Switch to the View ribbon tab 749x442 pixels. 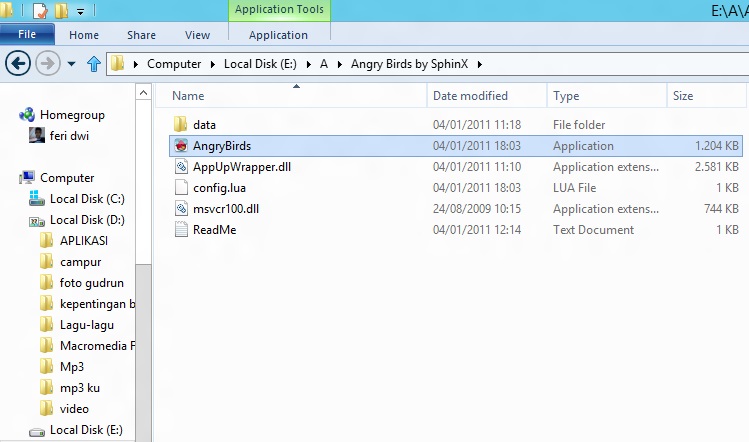pyautogui.click(x=197, y=35)
